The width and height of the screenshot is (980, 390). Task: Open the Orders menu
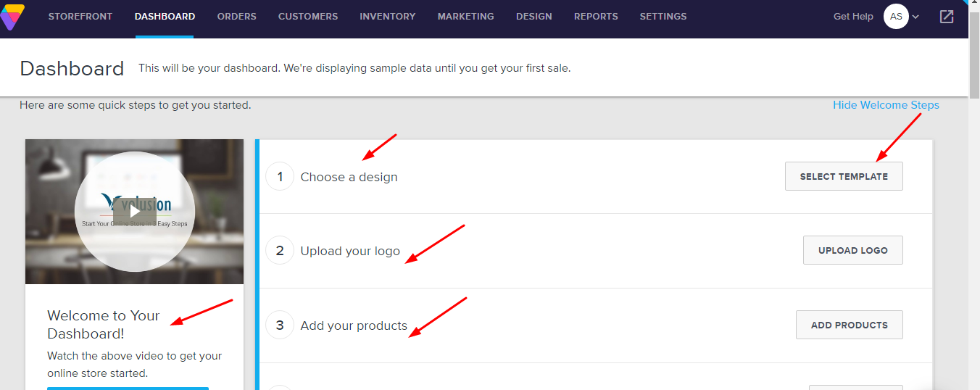click(x=236, y=17)
